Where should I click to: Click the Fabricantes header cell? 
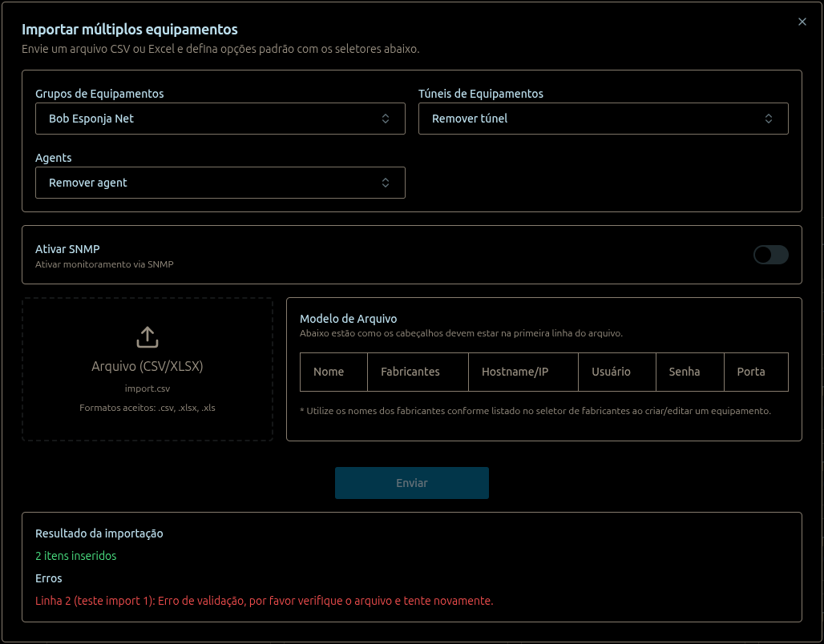pos(410,372)
